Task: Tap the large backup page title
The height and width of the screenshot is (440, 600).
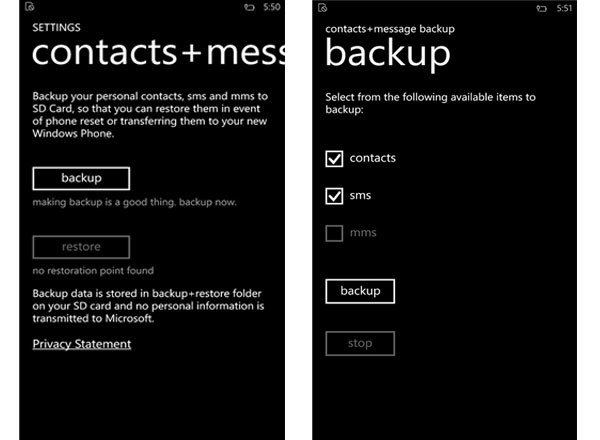Action: [x=388, y=54]
